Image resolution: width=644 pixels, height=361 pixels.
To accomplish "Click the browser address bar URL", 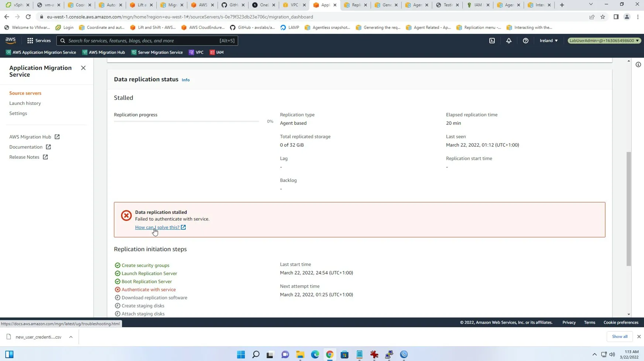I will (180, 17).
